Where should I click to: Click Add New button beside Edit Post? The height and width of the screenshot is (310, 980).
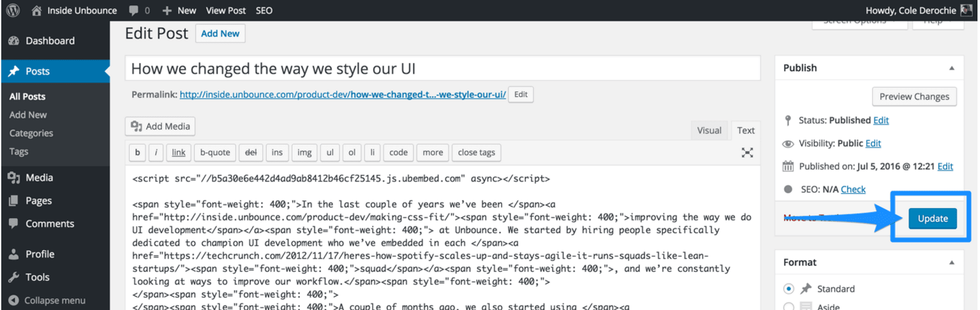coord(220,34)
